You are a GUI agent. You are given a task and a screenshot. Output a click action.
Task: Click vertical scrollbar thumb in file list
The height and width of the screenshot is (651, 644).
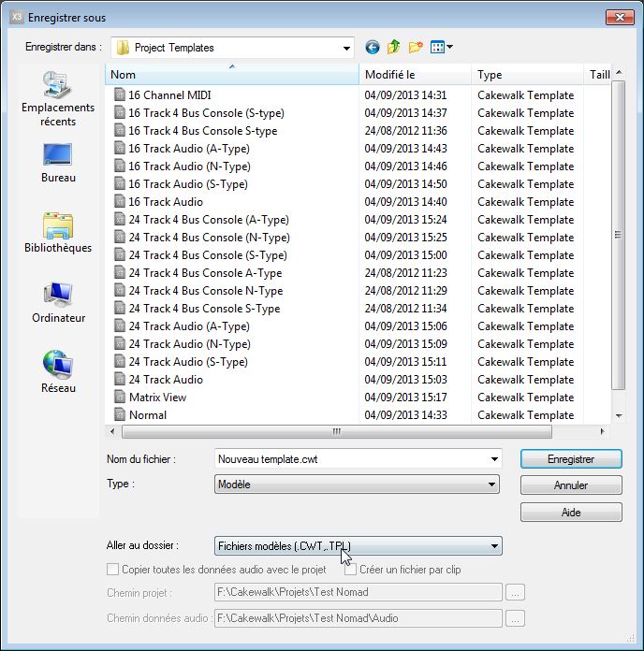(x=618, y=235)
